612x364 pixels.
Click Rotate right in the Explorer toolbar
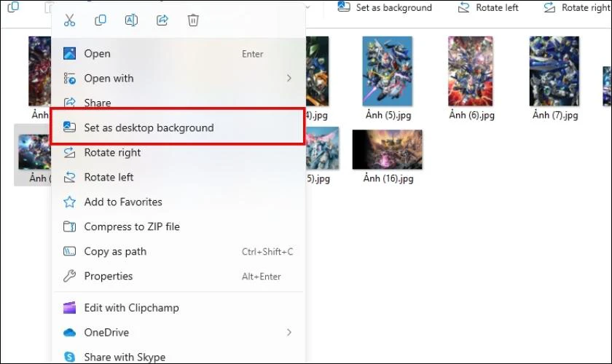(577, 7)
